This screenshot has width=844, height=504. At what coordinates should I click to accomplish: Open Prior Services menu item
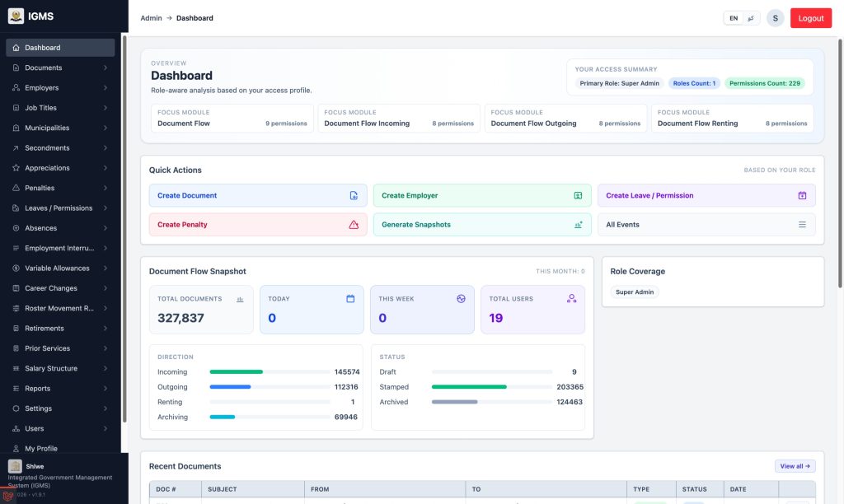pos(60,348)
